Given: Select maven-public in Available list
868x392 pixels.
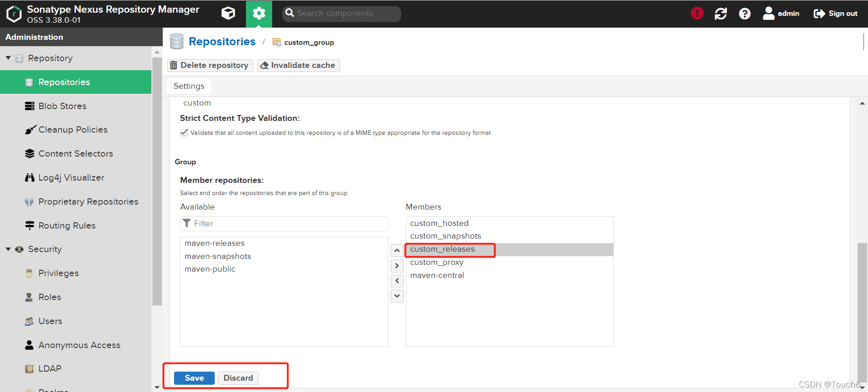Looking at the screenshot, I should pos(284,269).
